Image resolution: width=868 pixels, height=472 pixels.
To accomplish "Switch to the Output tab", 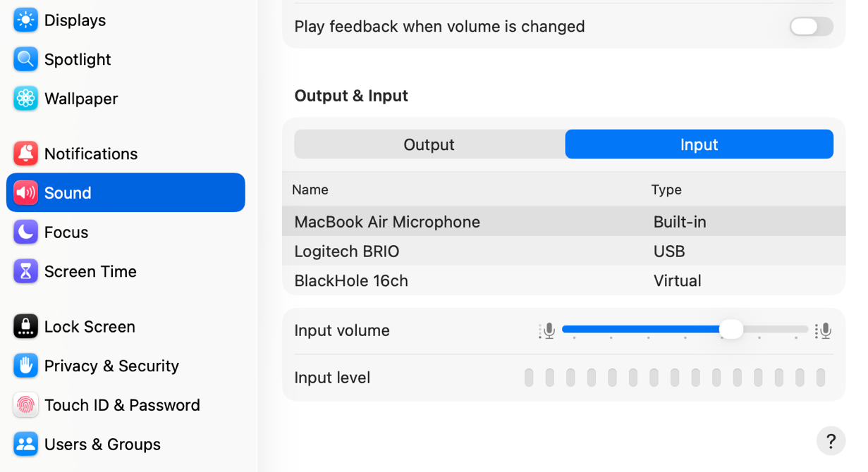I will point(429,144).
